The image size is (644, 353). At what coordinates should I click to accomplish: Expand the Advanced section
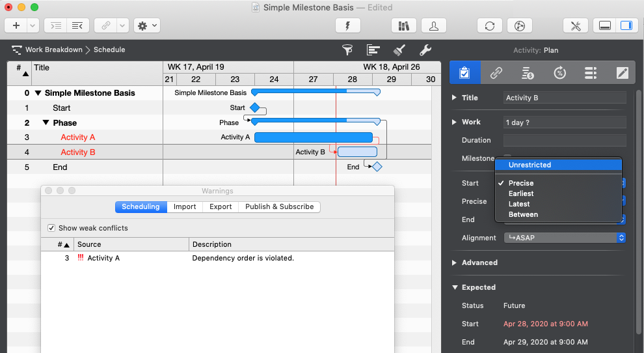454,262
